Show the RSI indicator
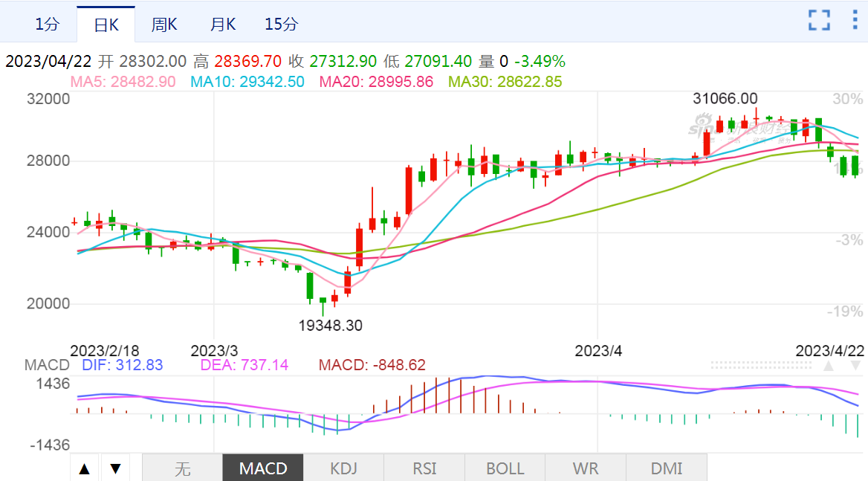The width and height of the screenshot is (868, 481). (424, 468)
